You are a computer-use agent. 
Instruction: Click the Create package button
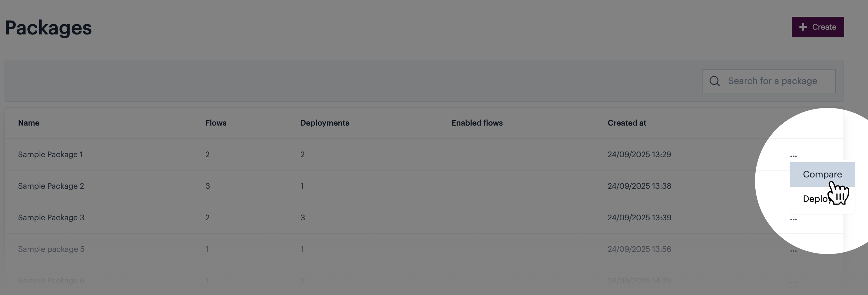pos(817,27)
